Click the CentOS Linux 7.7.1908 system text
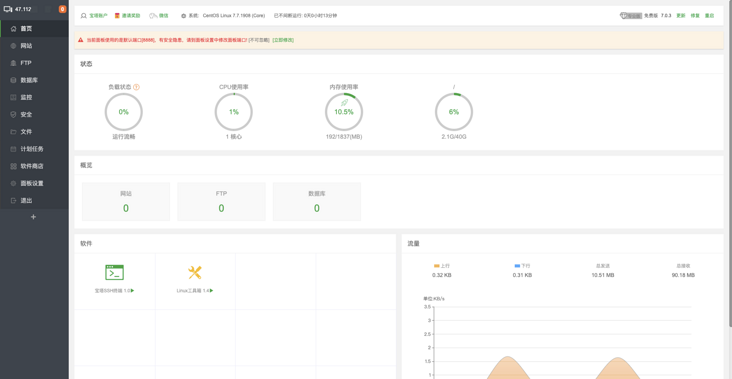This screenshot has width=732, height=379. click(233, 15)
